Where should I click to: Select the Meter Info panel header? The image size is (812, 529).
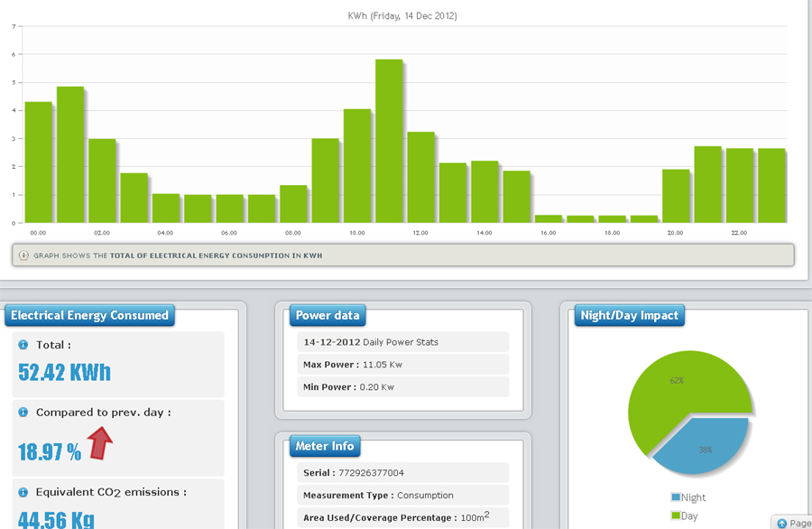point(325,446)
